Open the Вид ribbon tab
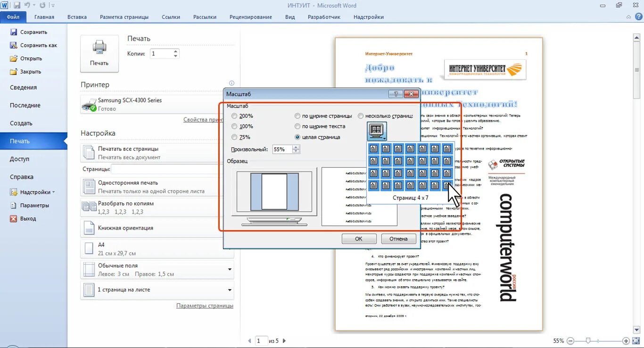This screenshot has height=348, width=644. pyautogui.click(x=290, y=17)
